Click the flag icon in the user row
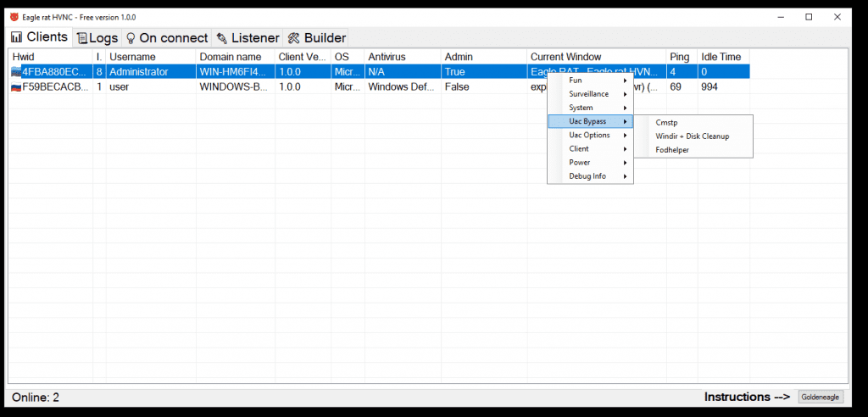The height and width of the screenshot is (417, 868). click(16, 87)
